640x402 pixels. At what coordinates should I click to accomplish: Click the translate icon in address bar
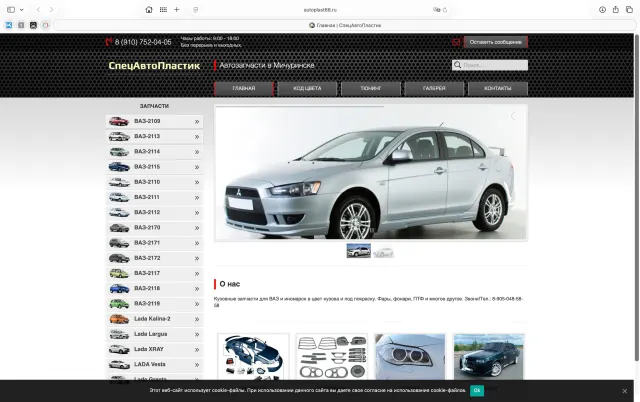(436, 10)
